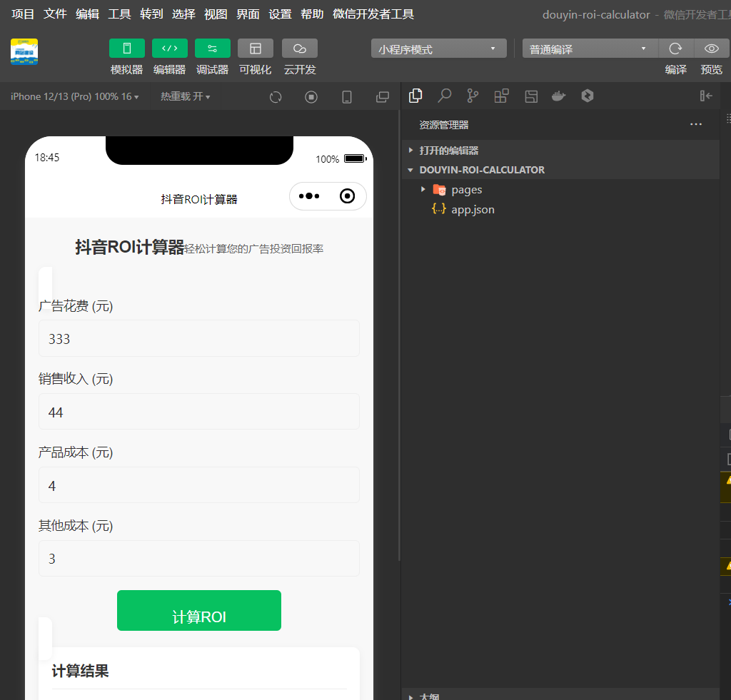This screenshot has height=700, width=731.
Task: Open the visualization panel button
Action: (256, 49)
